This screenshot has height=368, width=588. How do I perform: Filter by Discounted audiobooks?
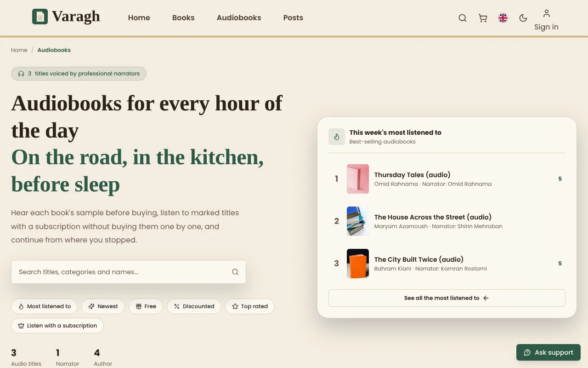click(x=194, y=306)
